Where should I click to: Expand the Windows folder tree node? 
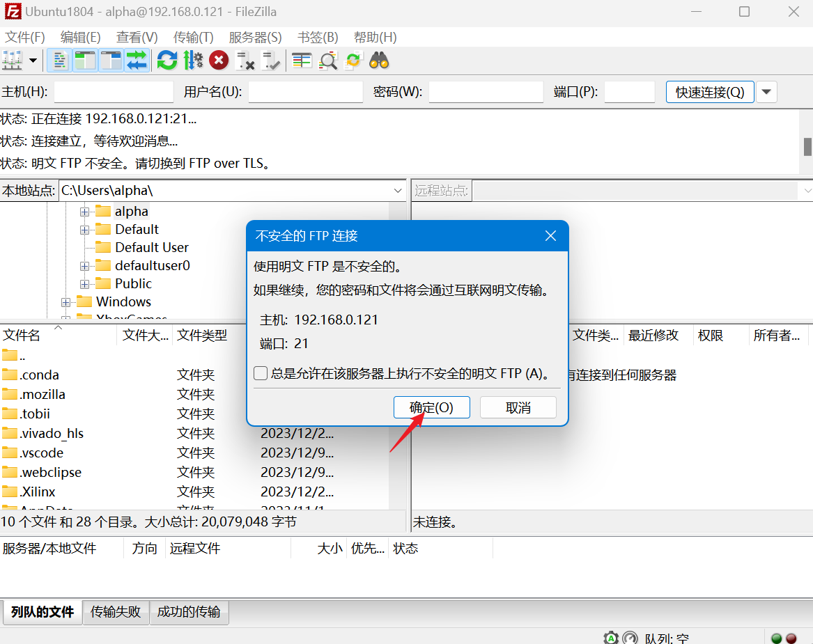66,302
